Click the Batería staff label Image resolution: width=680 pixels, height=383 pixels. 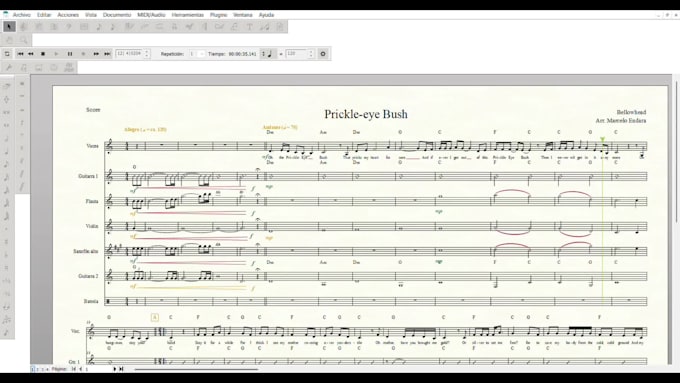(x=91, y=301)
